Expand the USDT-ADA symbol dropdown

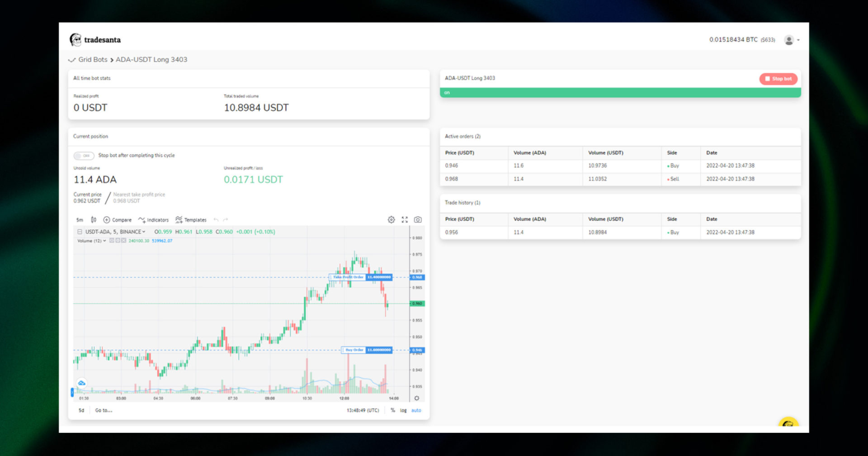tap(115, 232)
